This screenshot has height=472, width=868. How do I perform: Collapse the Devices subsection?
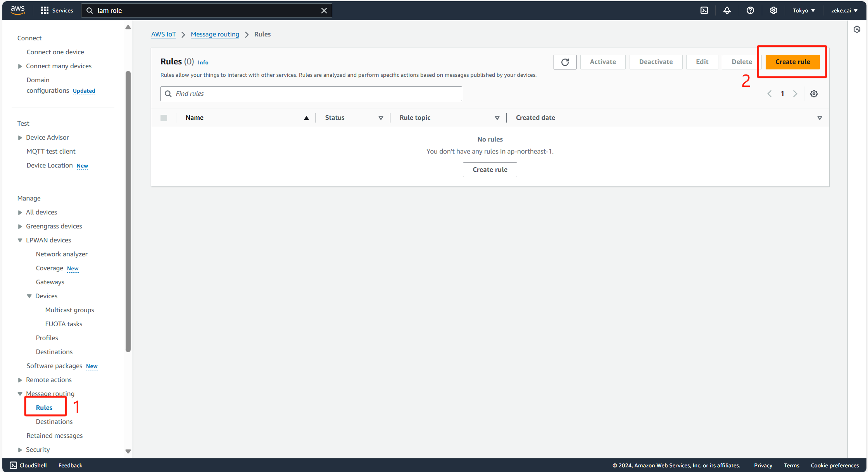point(29,296)
